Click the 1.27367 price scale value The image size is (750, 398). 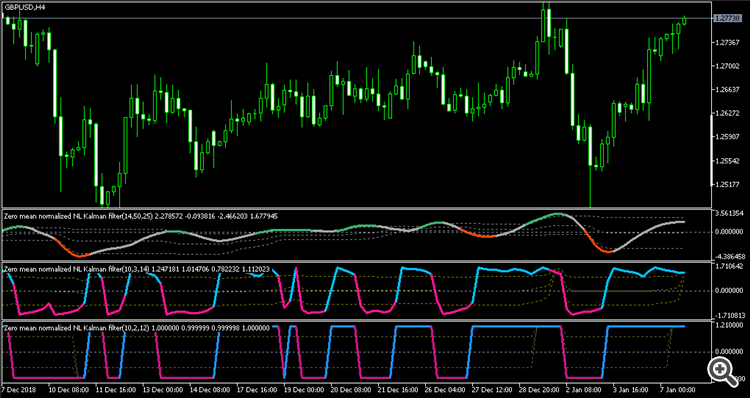[727, 43]
